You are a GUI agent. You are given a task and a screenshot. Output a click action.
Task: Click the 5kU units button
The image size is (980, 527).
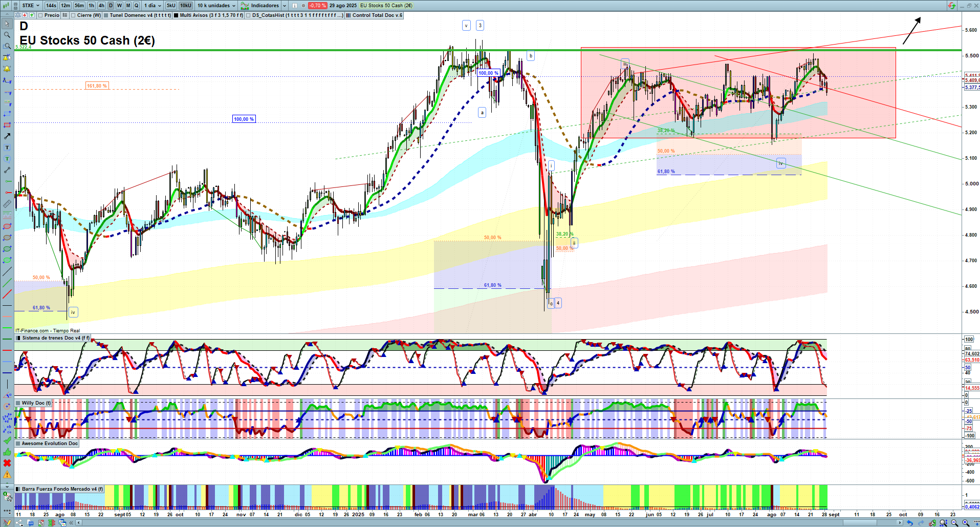[171, 6]
